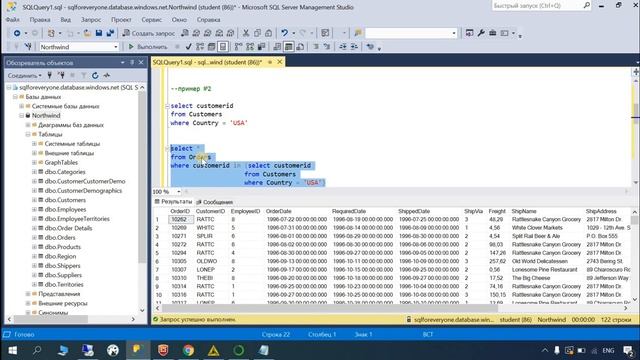Toggle Results to File mode icon
This screenshot has width=640, height=360.
pos(300,47)
